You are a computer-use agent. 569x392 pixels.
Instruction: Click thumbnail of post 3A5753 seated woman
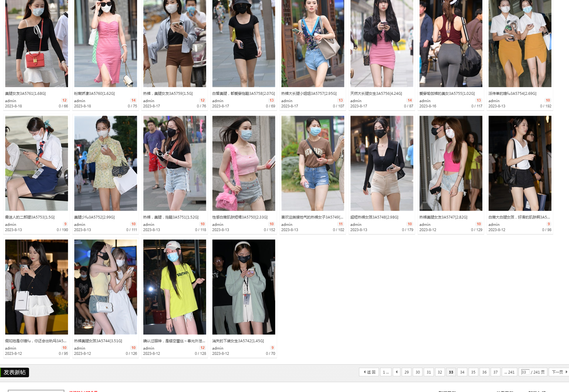(x=37, y=163)
